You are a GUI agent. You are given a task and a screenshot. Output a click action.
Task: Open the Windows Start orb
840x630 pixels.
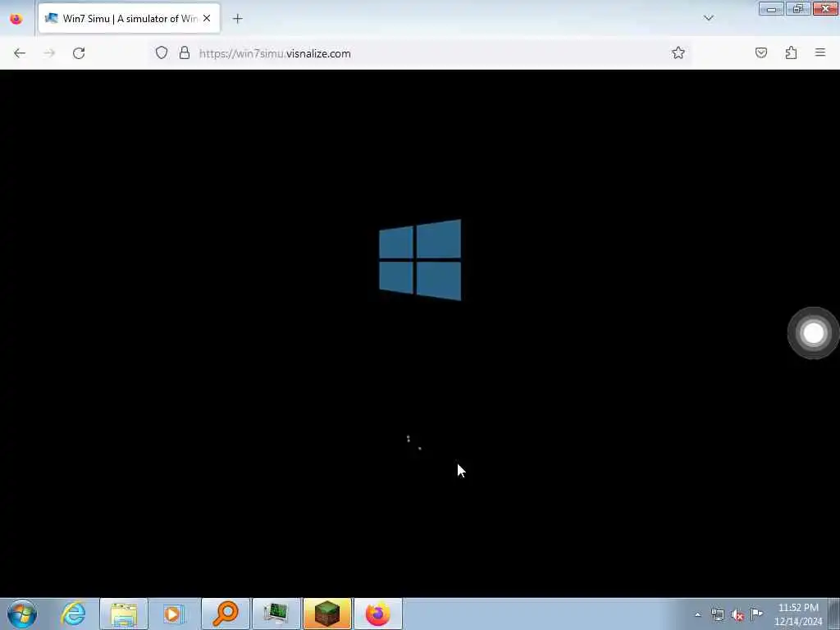point(22,614)
